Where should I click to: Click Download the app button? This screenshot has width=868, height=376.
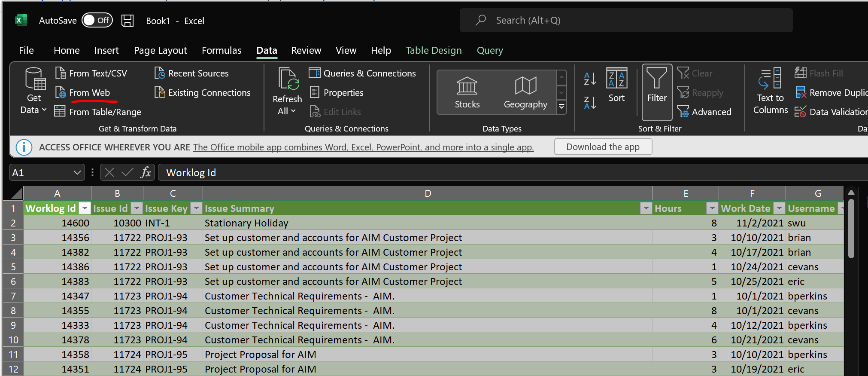point(603,147)
